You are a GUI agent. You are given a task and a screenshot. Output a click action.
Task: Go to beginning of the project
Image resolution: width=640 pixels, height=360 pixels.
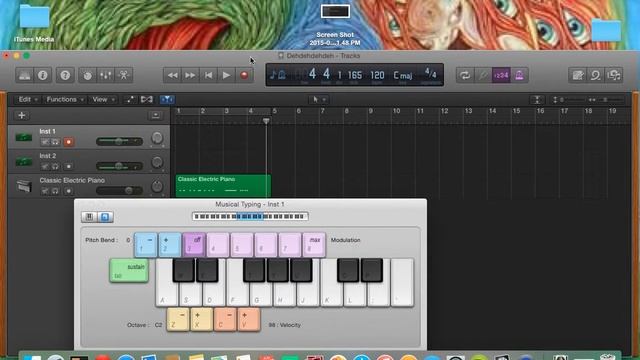click(208, 75)
